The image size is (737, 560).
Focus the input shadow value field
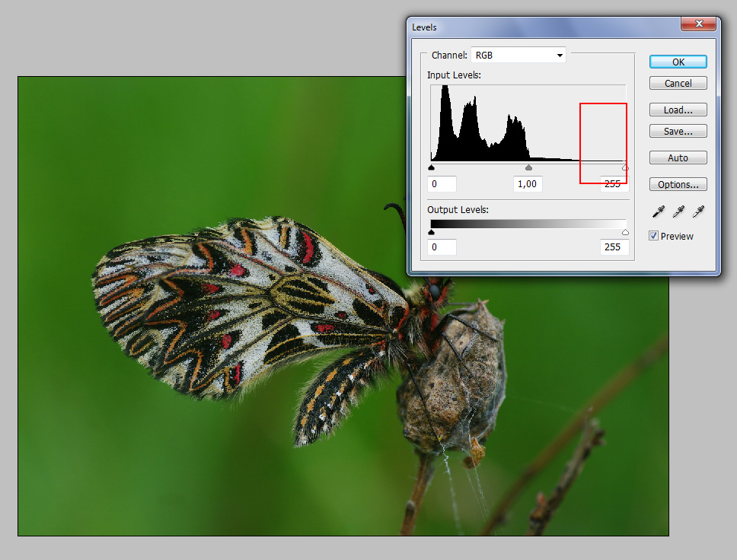pos(442,183)
